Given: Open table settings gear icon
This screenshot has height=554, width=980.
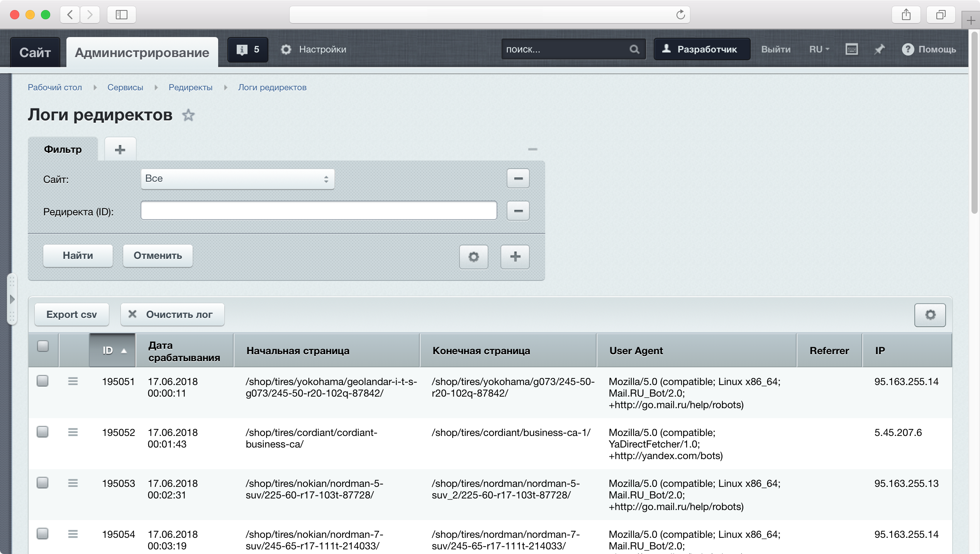Looking at the screenshot, I should click(929, 315).
